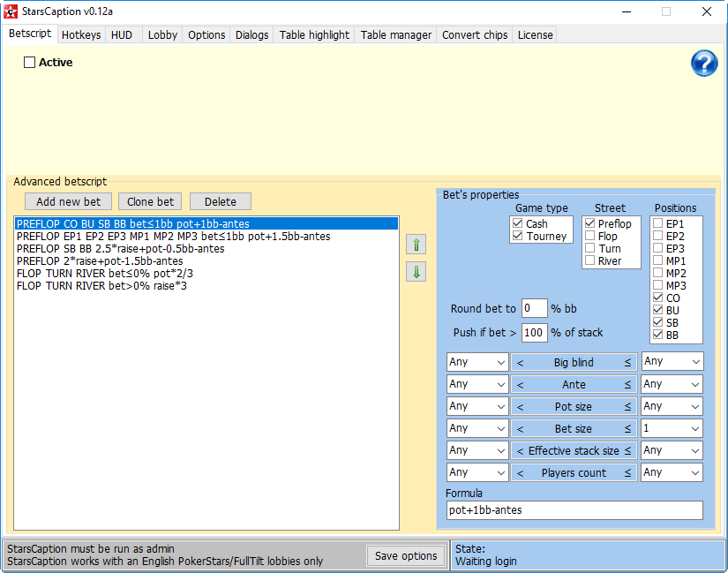Viewport: 728px width, 573px height.
Task: Check the MP3 position checkbox
Action: click(658, 285)
